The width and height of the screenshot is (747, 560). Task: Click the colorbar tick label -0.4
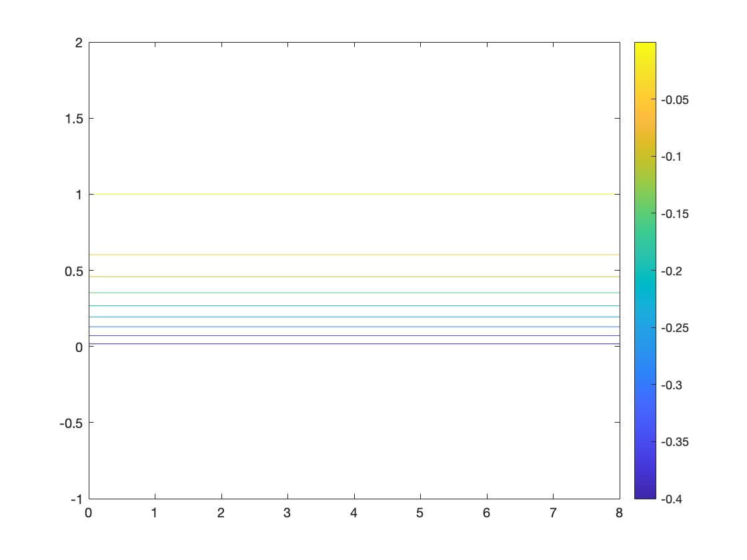click(x=671, y=499)
